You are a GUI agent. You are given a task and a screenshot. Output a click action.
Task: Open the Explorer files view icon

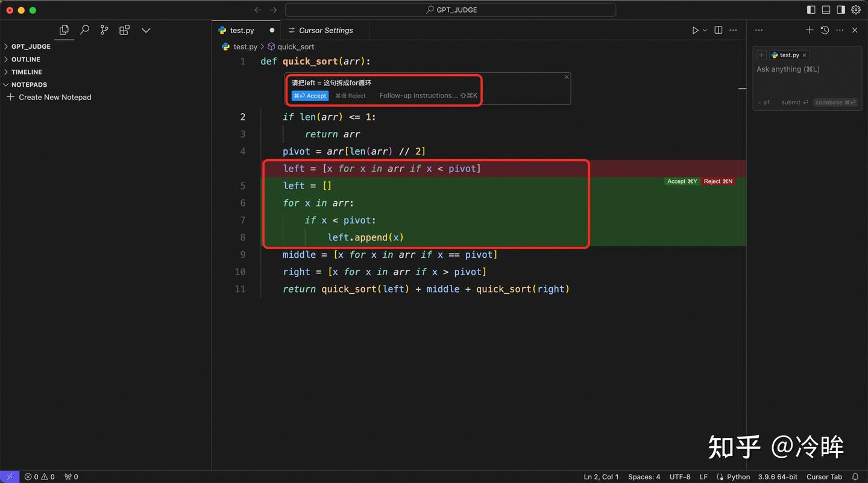point(64,30)
